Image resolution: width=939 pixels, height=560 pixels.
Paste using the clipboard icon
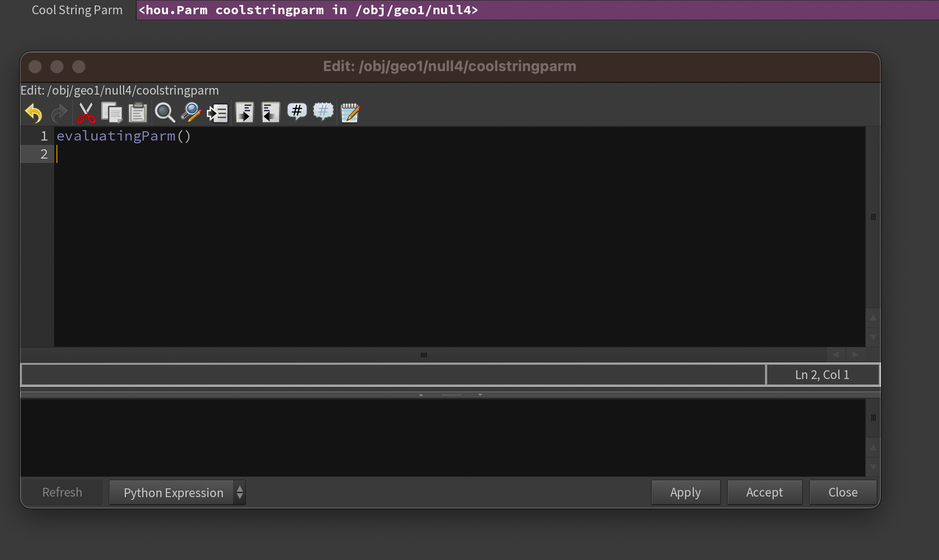138,113
